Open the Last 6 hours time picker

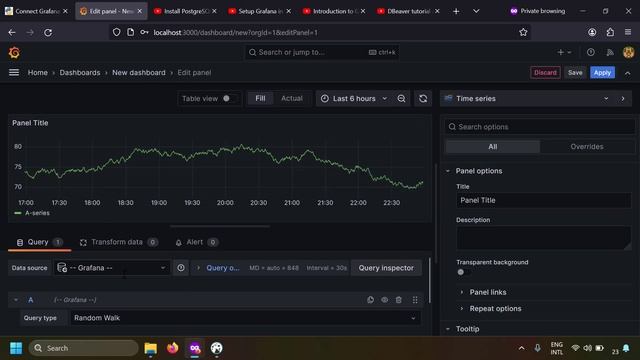354,99
